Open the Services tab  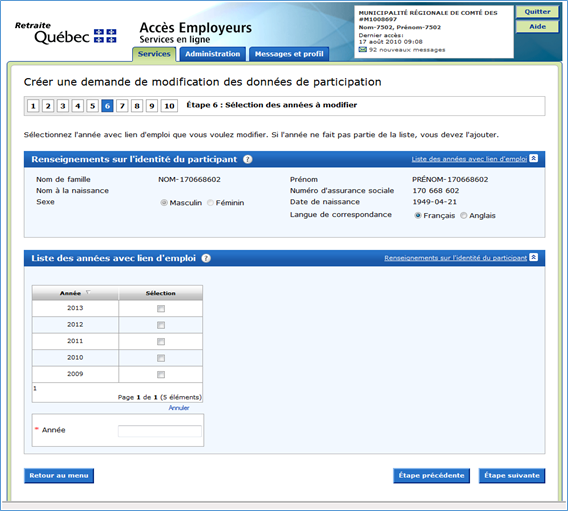154,54
